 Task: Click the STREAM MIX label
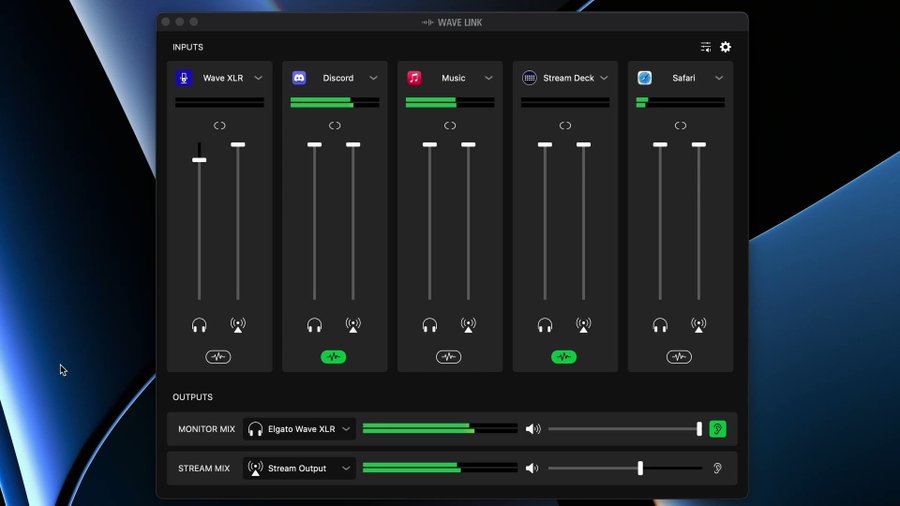coord(204,468)
